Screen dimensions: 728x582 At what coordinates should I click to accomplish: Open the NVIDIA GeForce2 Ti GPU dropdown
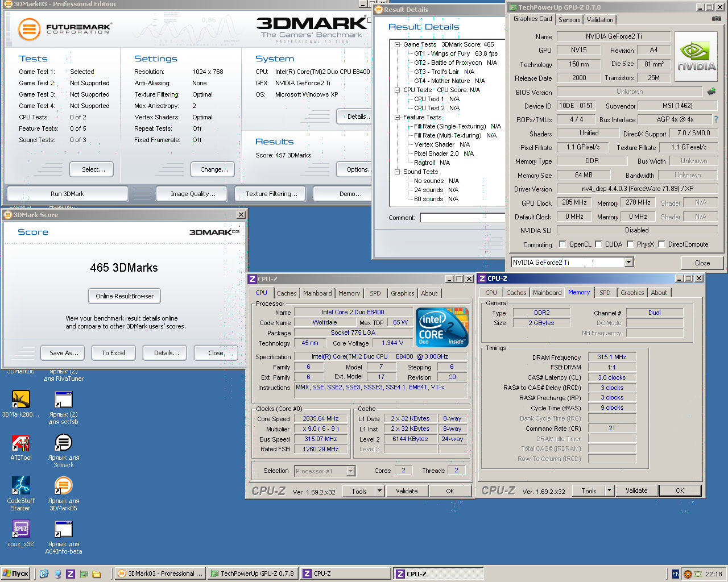click(628, 262)
